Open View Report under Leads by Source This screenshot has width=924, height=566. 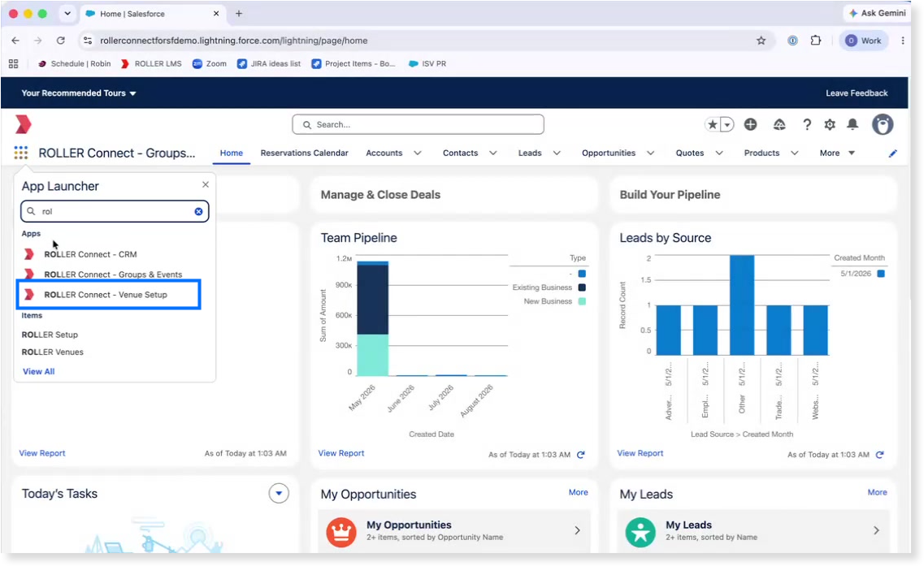pyautogui.click(x=640, y=453)
